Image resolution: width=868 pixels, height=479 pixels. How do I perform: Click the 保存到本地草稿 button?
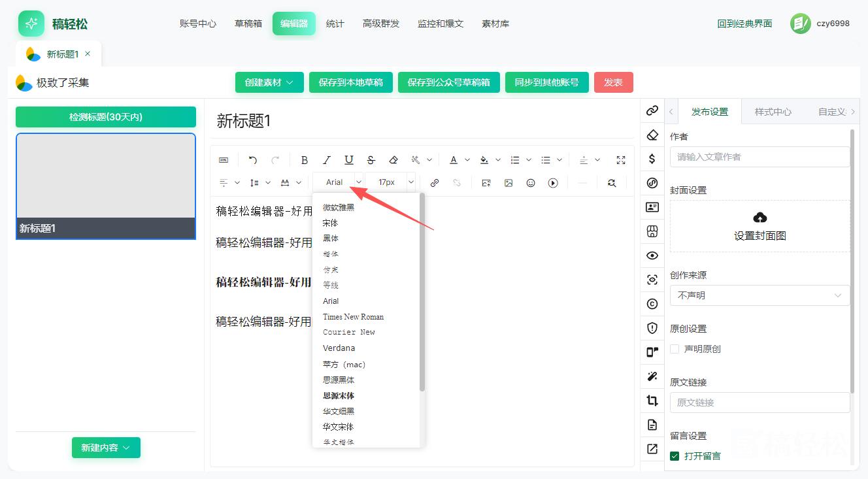coord(351,82)
